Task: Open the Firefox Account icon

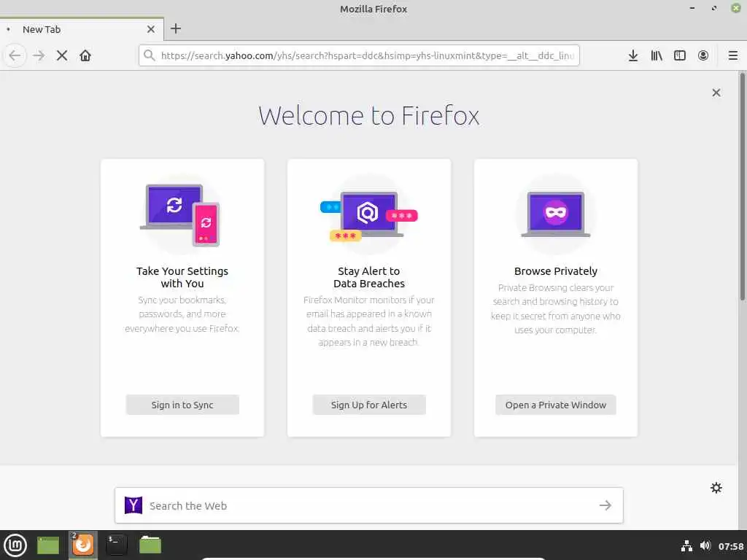Action: [x=703, y=55]
